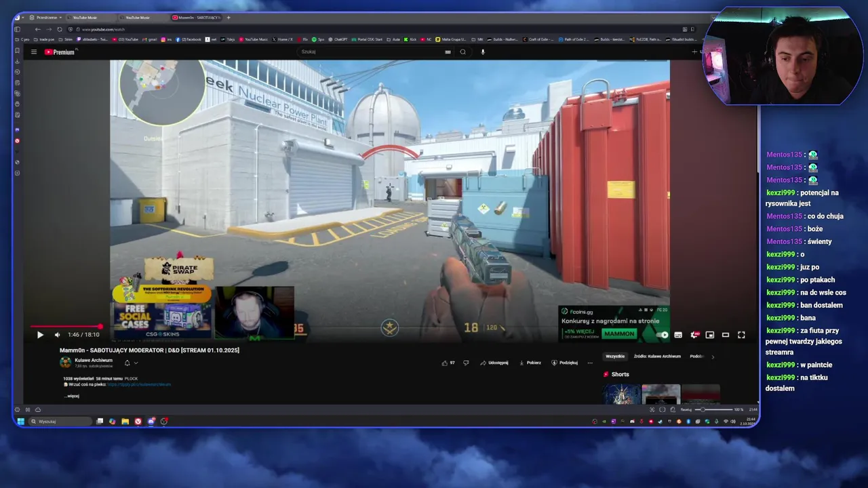Open the Kick bookmark
Image resolution: width=868 pixels, height=488 pixels.
[410, 39]
